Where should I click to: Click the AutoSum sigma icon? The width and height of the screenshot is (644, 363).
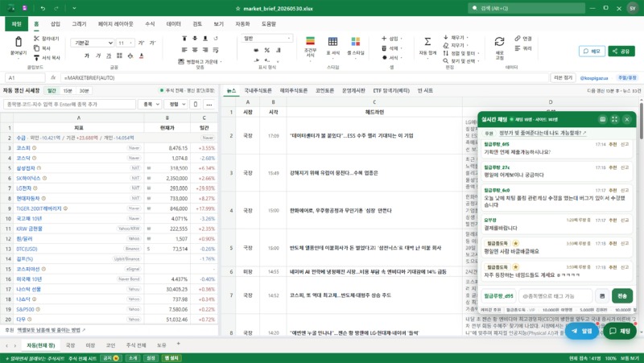[x=427, y=42]
